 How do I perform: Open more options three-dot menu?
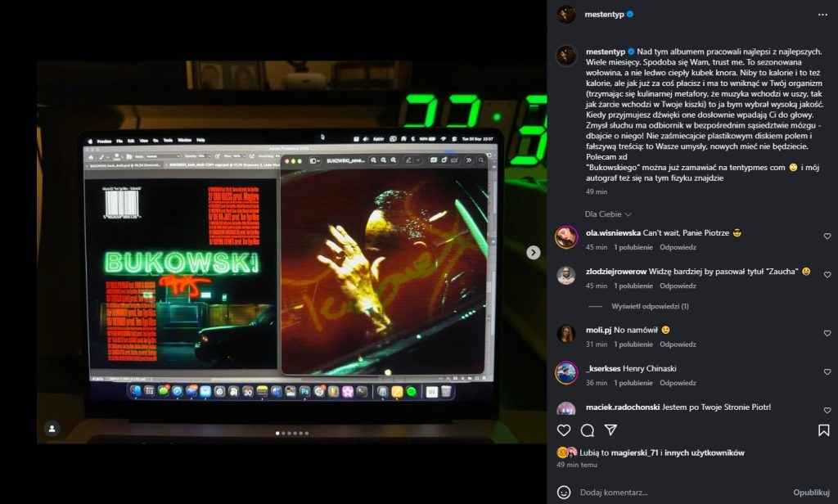click(822, 15)
